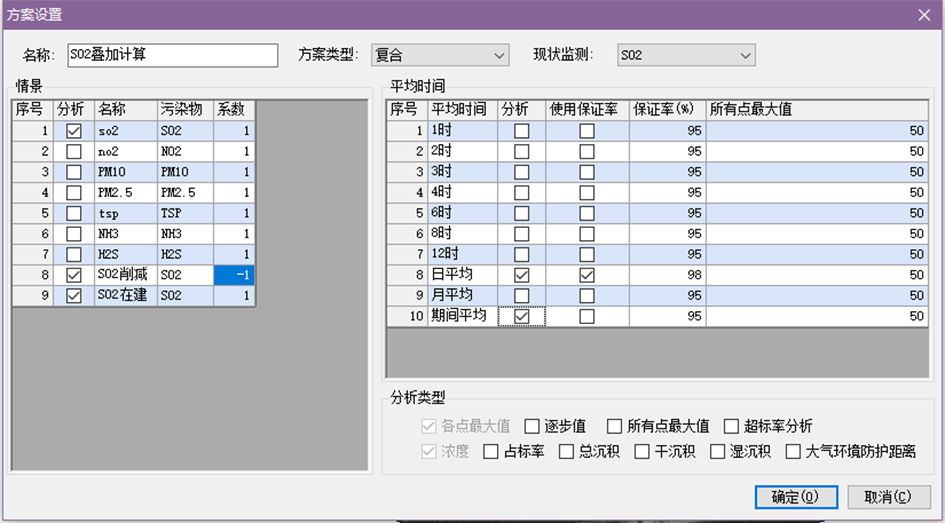Close the 方案设置 dialog window
The height and width of the screenshot is (523, 945).
[x=923, y=15]
